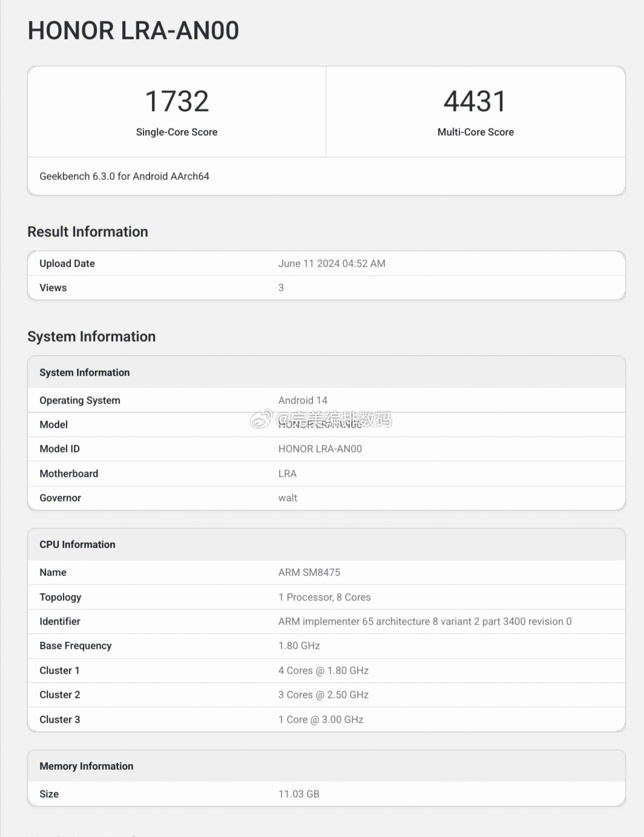Click the System Information table header

[85, 372]
